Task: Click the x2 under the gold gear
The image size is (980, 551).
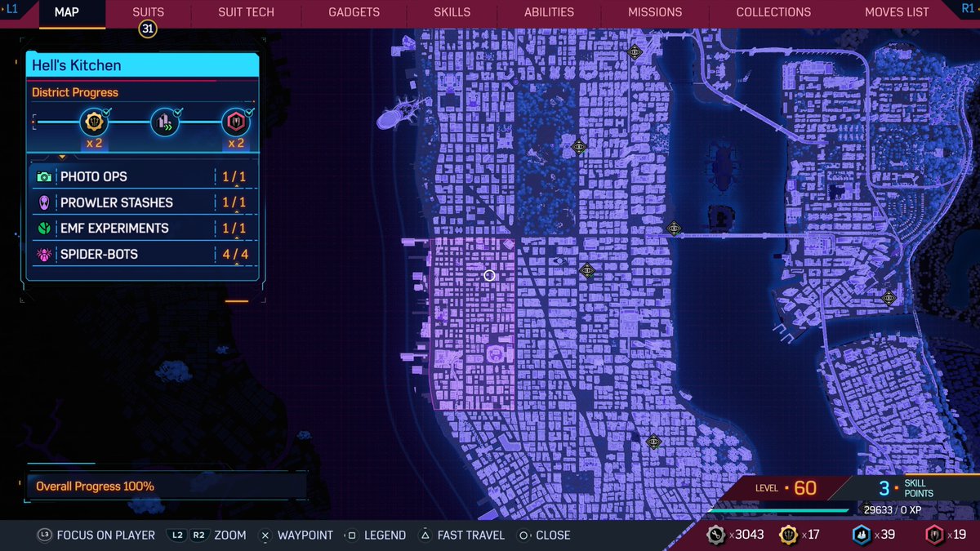Action: (x=94, y=144)
